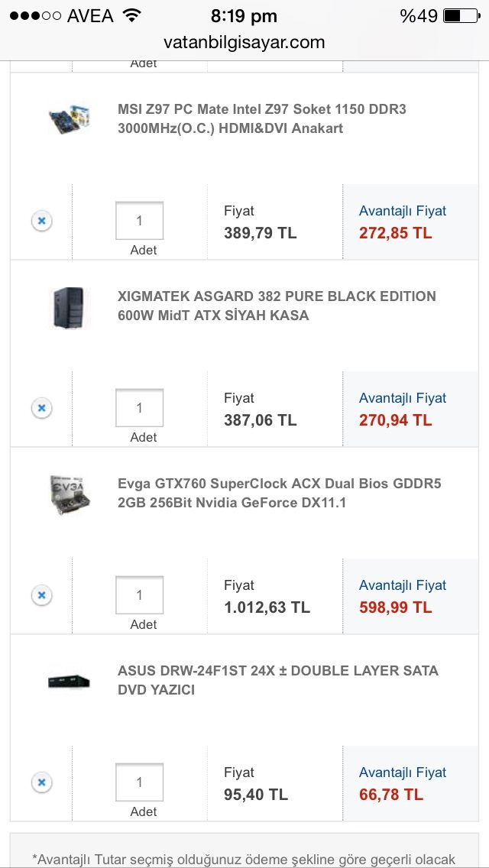Tap the EVGA graphics card thumbnail
Screen dimensions: 489x868
pos(70,494)
